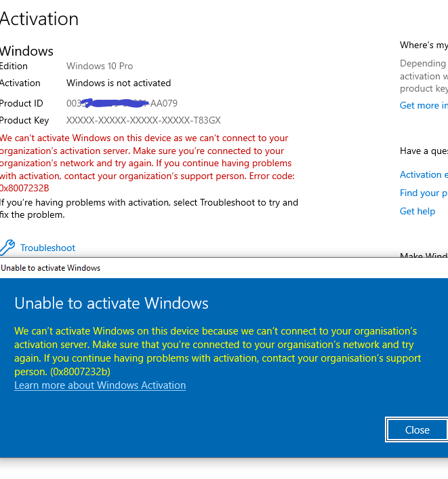
Task: Click the large 'Unable to activate Windows' heading
Action: 111,303
